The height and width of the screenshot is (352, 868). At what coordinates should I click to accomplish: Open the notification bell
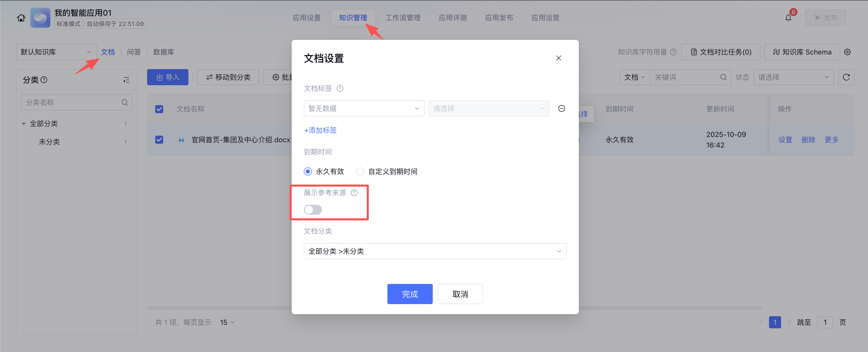788,18
